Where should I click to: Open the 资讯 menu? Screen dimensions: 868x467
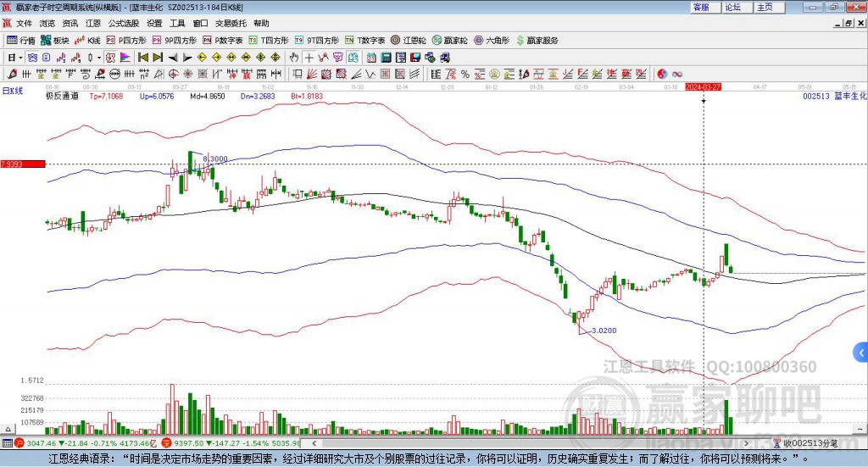[70, 23]
